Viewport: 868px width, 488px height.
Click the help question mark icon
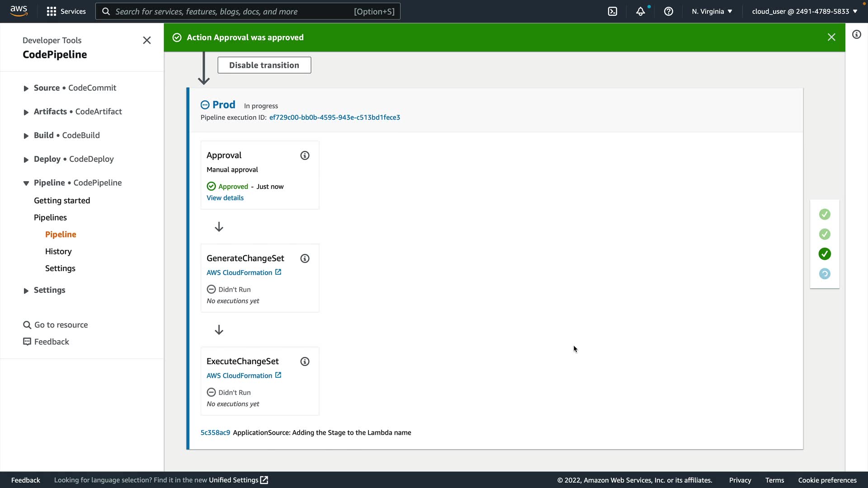coord(668,11)
